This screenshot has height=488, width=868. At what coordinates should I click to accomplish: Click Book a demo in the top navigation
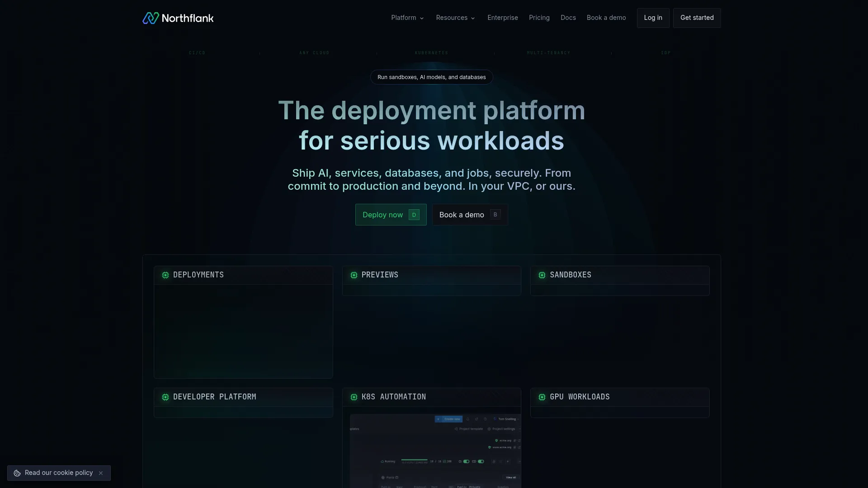(x=606, y=18)
